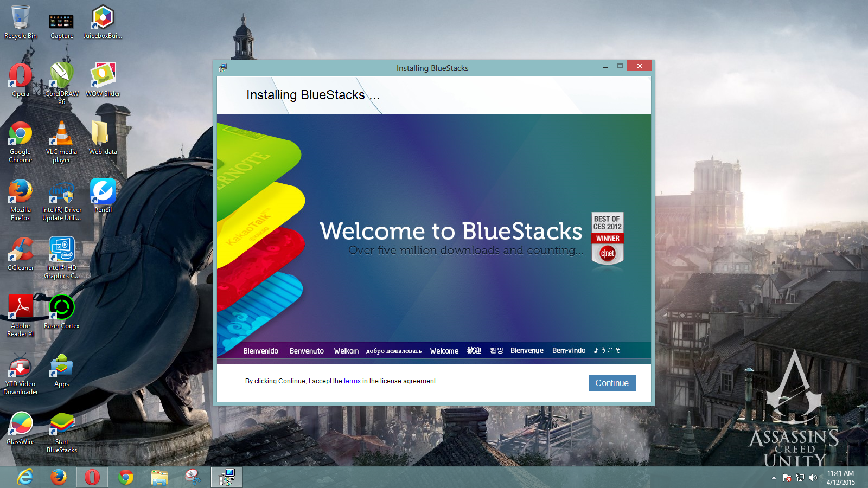
Task: Select the CorelDRAW X6 desktop icon
Action: tap(61, 84)
